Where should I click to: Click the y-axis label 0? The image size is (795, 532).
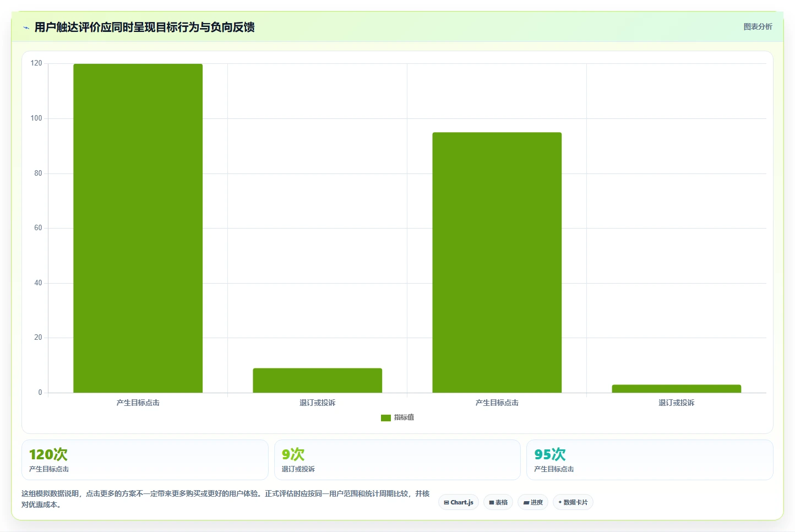pos(40,393)
